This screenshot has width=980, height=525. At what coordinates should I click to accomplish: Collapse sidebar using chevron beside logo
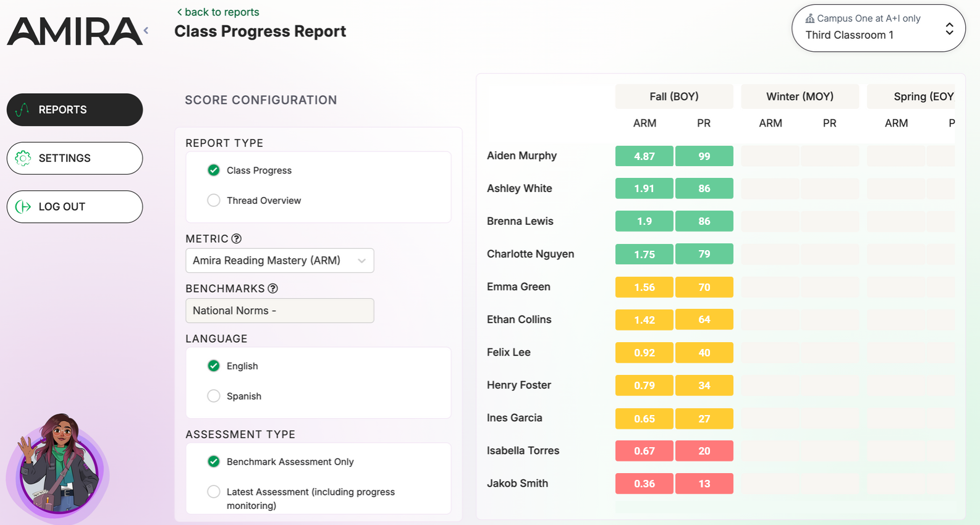pyautogui.click(x=146, y=30)
